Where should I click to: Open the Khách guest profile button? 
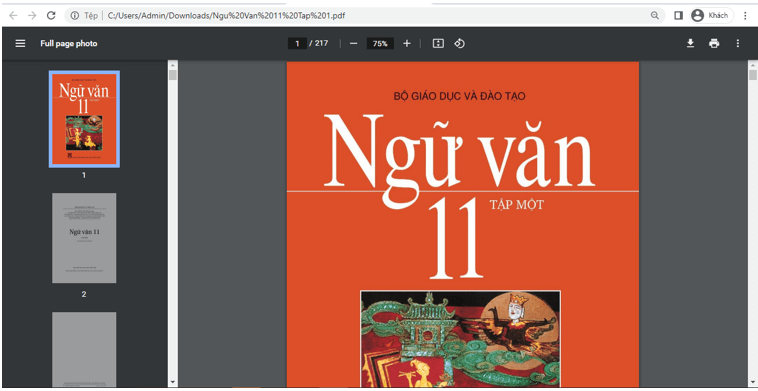712,15
